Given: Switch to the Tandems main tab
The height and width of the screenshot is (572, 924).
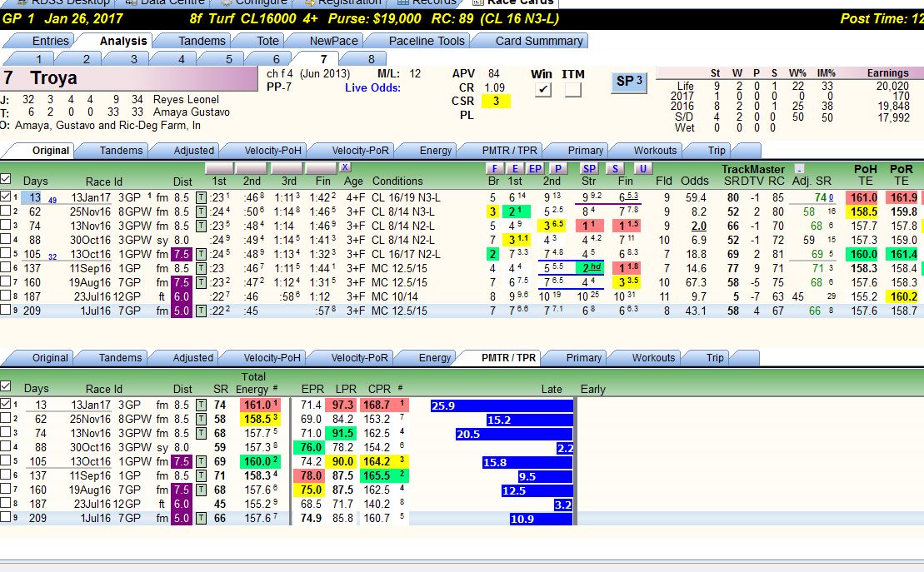Looking at the screenshot, I should 202,41.
